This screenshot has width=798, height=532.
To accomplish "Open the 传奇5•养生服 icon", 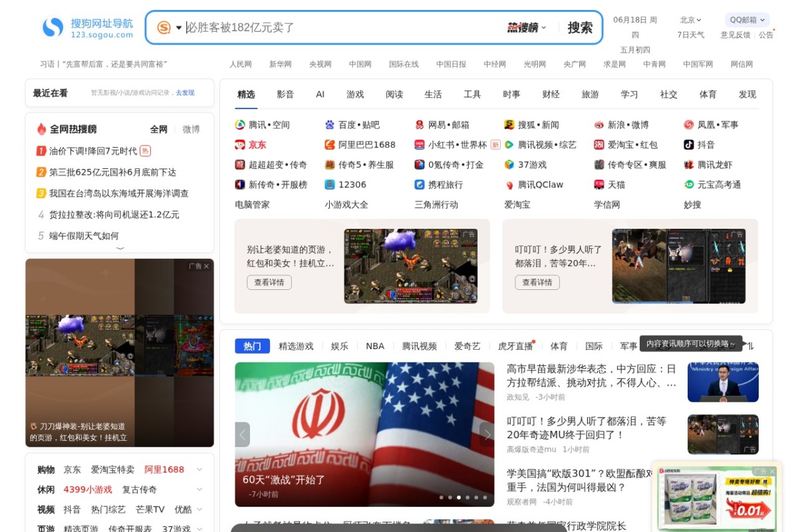I will tap(330, 164).
